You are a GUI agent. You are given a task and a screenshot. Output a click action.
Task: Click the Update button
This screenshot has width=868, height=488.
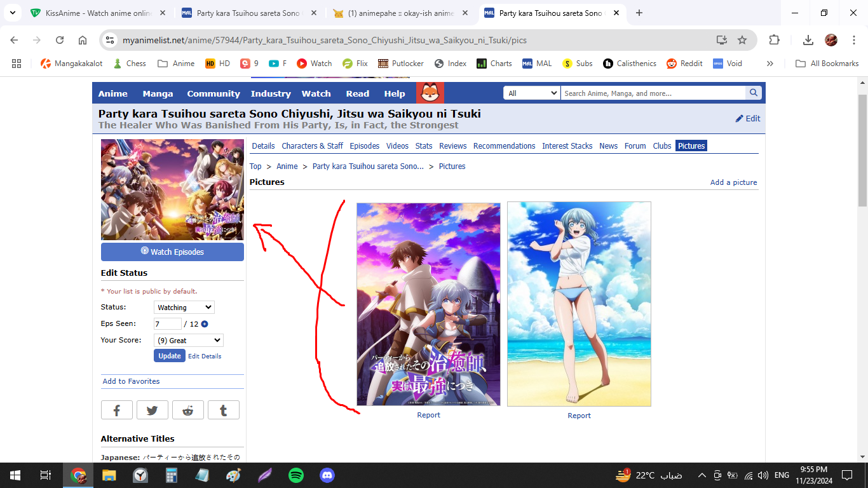(x=169, y=356)
